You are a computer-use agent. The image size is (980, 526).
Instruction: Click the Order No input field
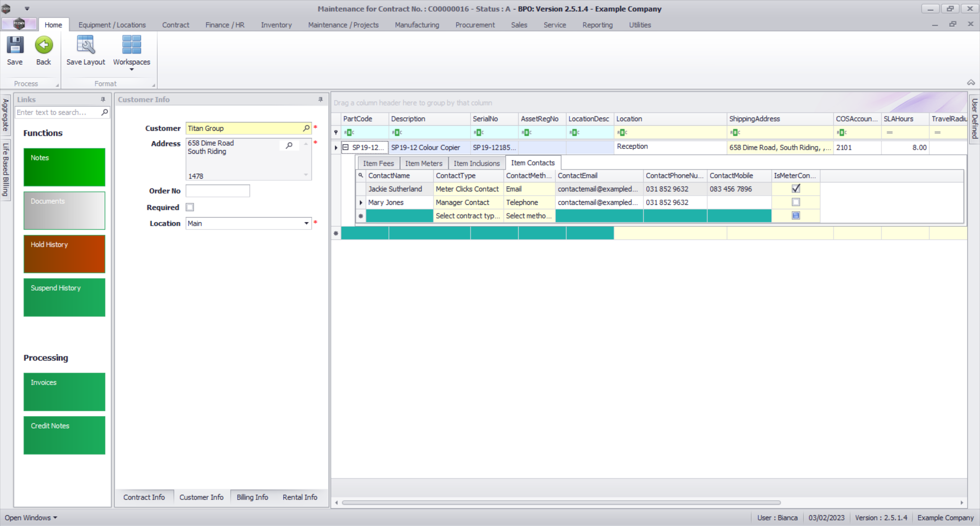(218, 191)
